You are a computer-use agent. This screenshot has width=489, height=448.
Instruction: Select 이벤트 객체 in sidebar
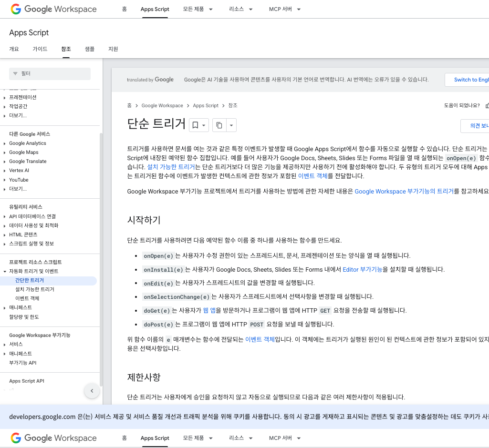point(27,298)
